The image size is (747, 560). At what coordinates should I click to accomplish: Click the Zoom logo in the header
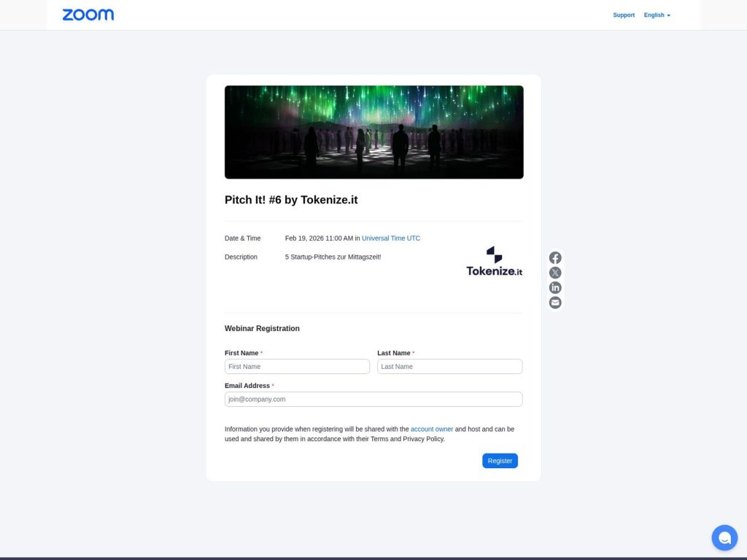click(88, 15)
